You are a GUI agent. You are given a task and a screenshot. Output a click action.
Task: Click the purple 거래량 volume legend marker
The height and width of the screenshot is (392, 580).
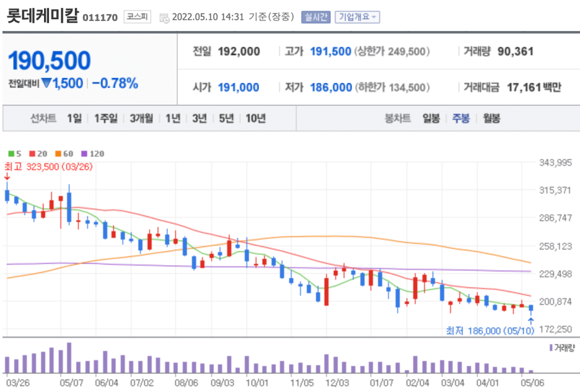tap(551, 347)
